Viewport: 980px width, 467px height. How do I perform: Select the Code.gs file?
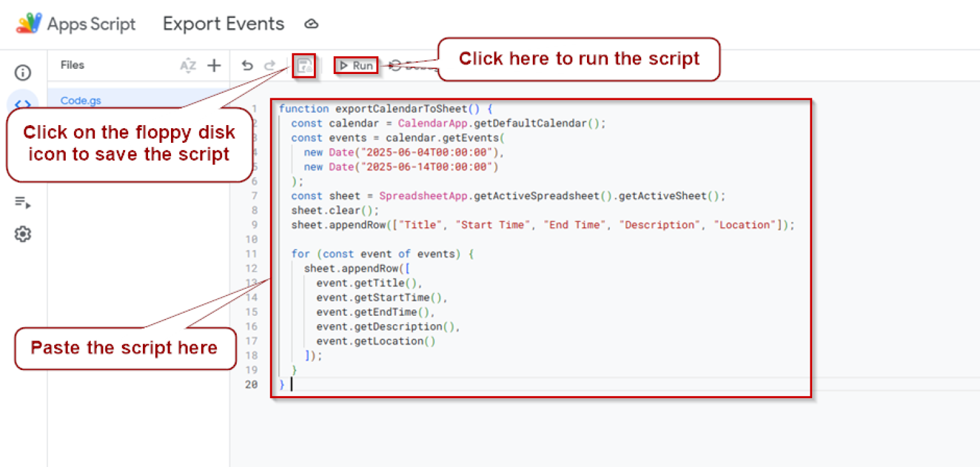[x=80, y=100]
